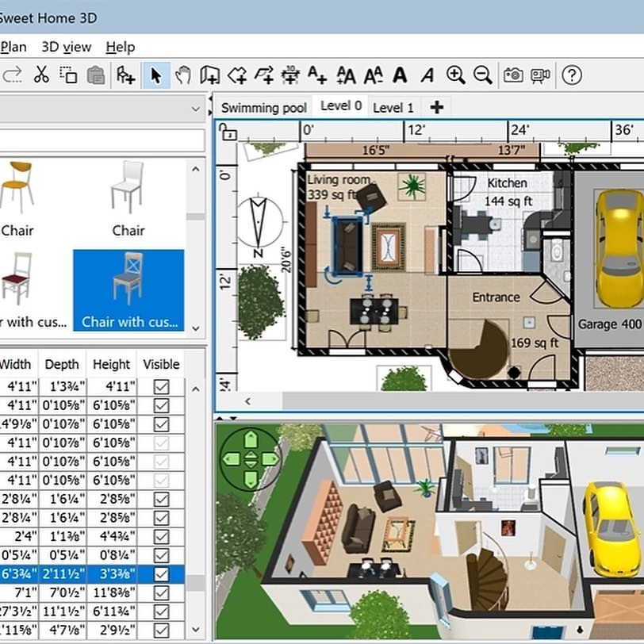Select the Add text label tool
Viewport: 644px width, 644px height.
317,75
